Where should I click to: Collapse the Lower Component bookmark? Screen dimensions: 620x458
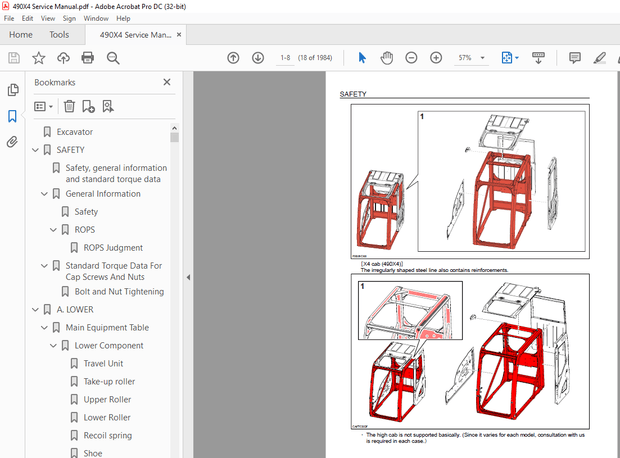pos(53,346)
